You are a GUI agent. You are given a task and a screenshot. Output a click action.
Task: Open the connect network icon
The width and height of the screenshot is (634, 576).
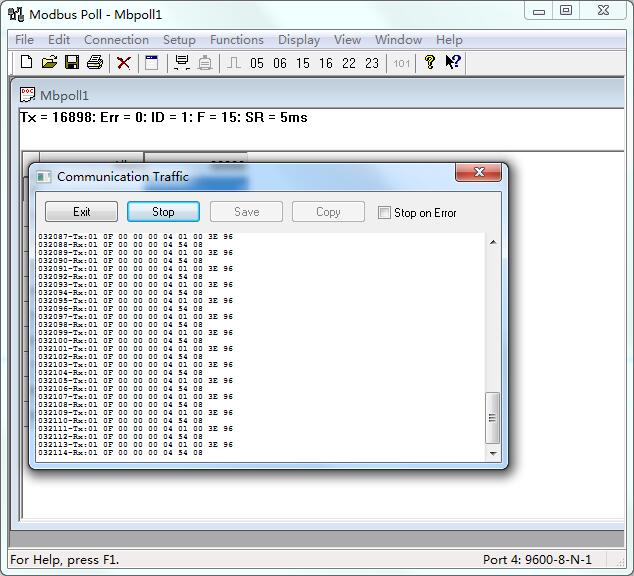pyautogui.click(x=182, y=63)
